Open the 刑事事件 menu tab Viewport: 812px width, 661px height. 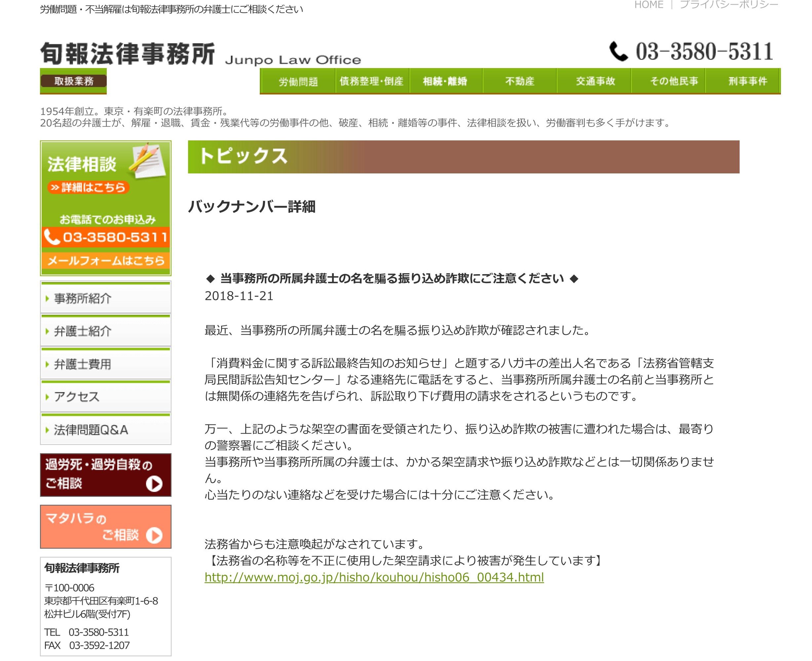coord(747,82)
